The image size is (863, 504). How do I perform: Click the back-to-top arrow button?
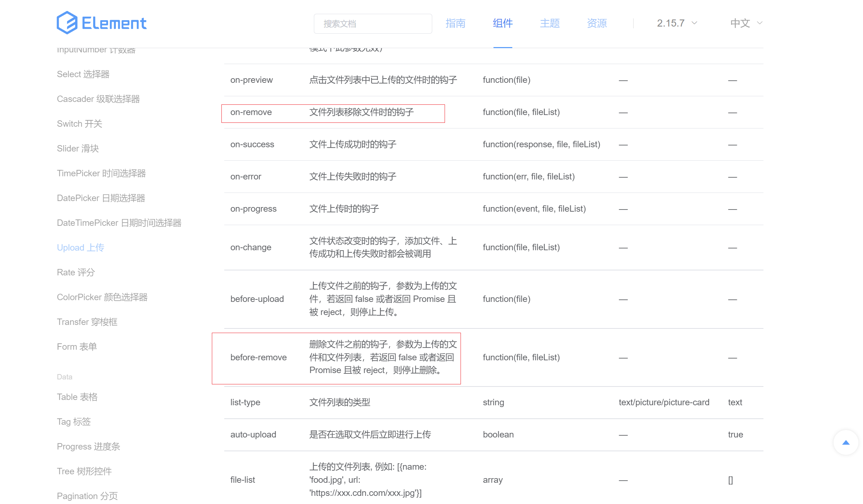click(x=846, y=442)
